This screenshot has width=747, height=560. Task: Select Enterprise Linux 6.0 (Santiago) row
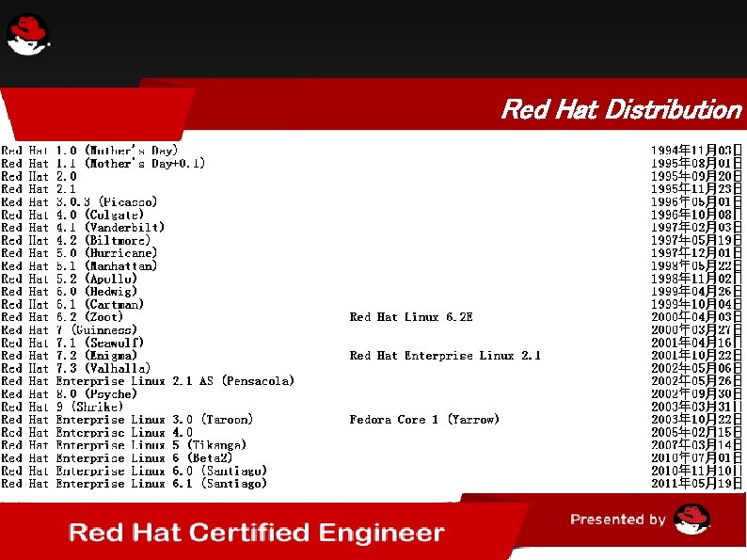tap(134, 471)
